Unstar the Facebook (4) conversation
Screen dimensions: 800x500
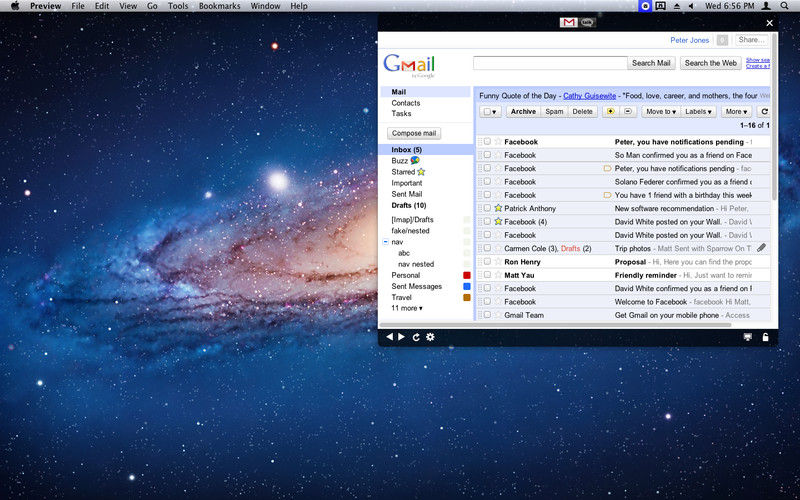pos(498,221)
